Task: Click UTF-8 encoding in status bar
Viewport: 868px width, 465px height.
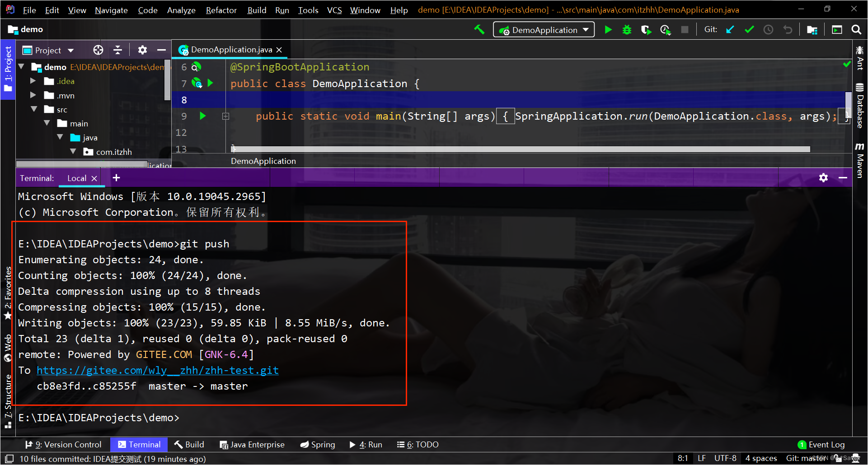Action: click(725, 459)
